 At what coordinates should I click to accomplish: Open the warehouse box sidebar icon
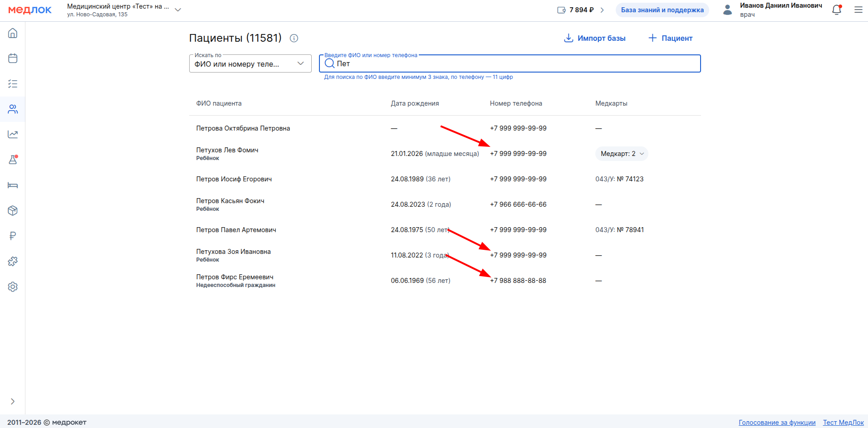tap(13, 211)
